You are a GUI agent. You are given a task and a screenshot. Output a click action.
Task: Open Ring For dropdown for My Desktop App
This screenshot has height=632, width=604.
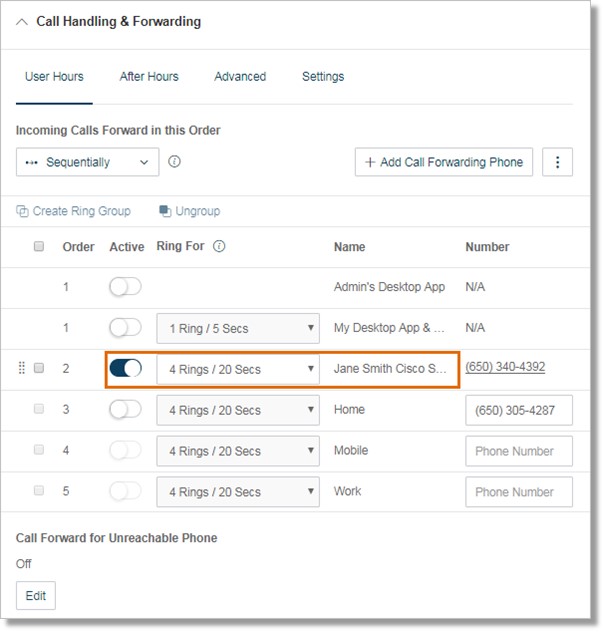[238, 328]
